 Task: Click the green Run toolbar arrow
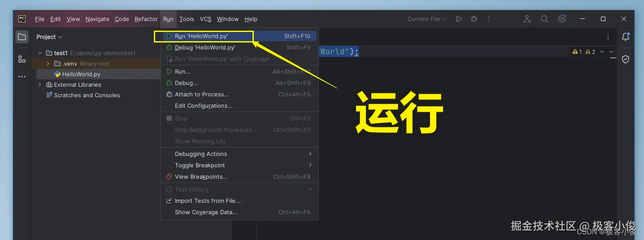[x=459, y=19]
